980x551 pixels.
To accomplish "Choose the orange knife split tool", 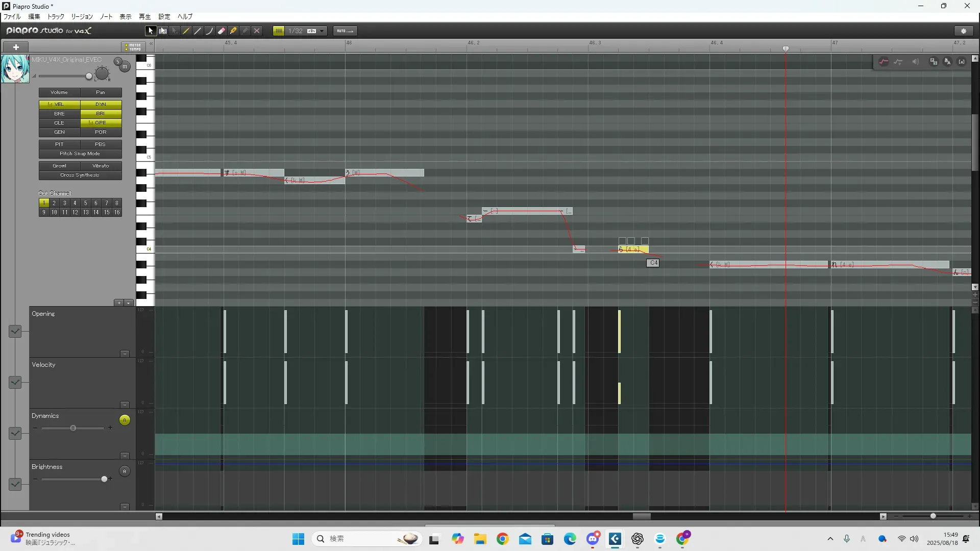I will tap(233, 31).
